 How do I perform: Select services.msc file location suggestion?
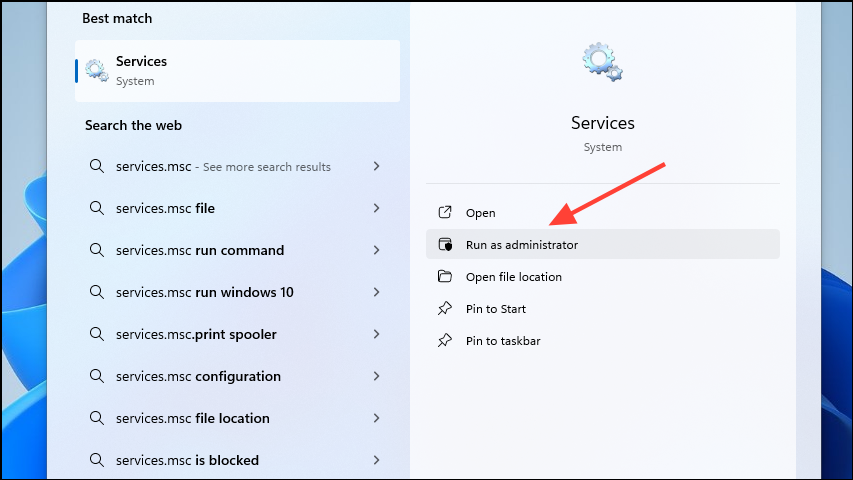tap(192, 418)
